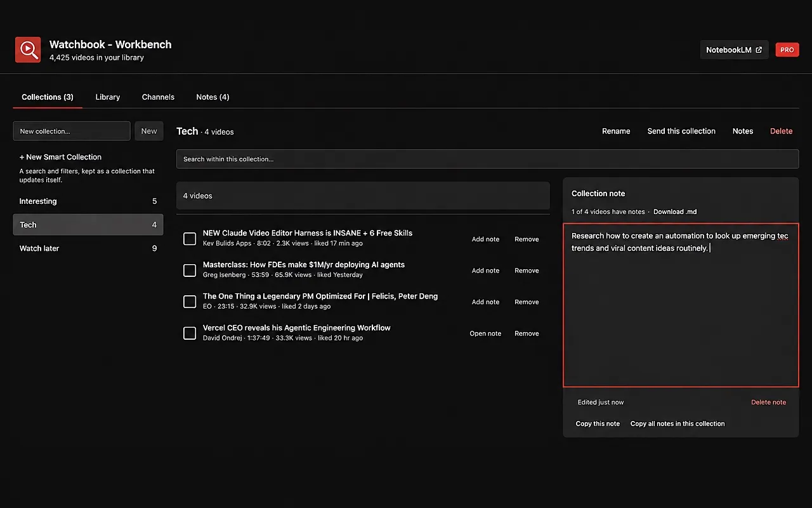Open the Watch later collection
The height and width of the screenshot is (508, 812).
[88, 248]
